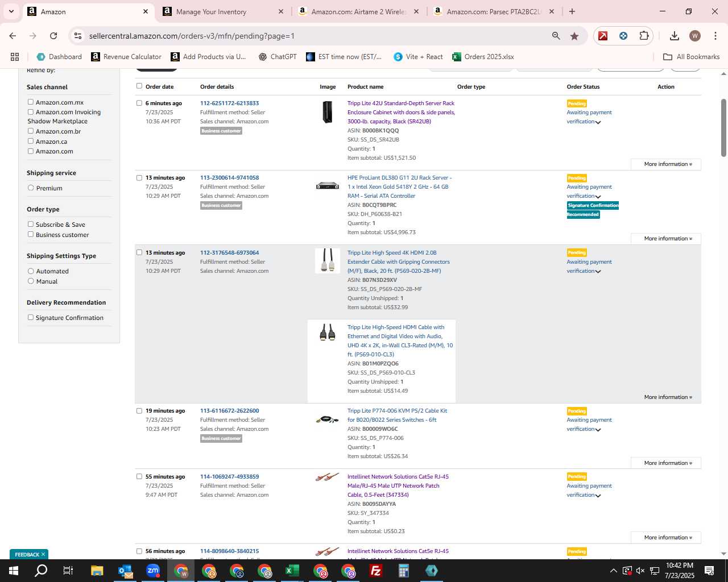Switch to the Airtame 2 Wireless tab
The height and width of the screenshot is (582, 728).
[x=359, y=11]
